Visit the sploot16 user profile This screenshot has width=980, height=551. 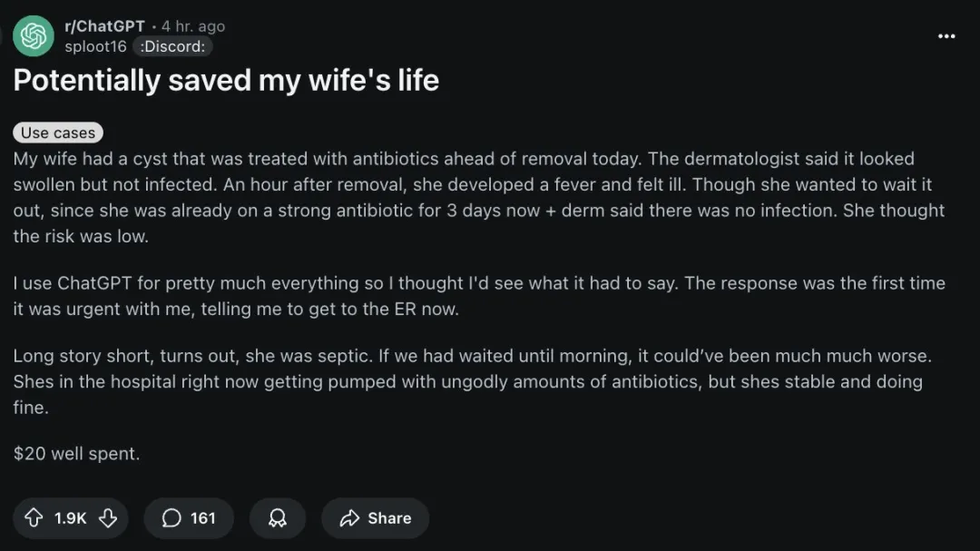tap(95, 46)
